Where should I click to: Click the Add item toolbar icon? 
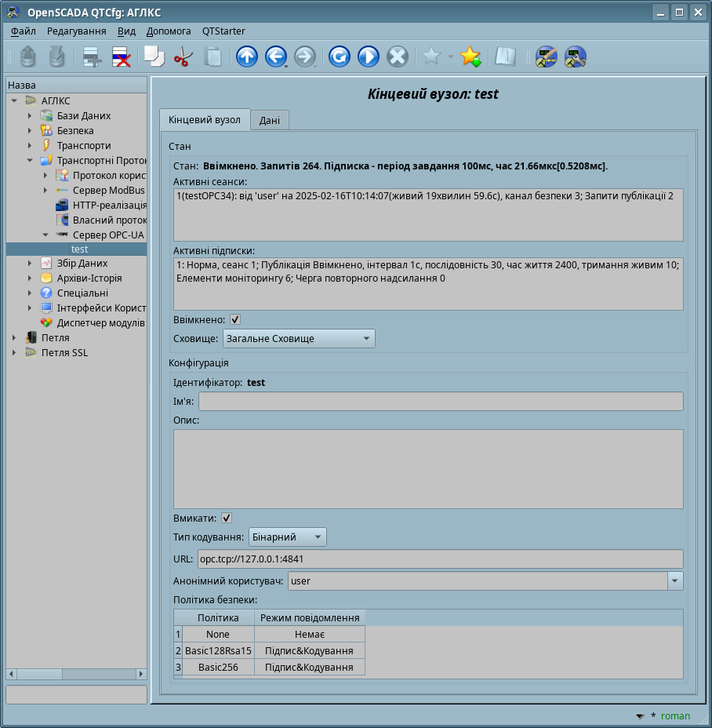click(x=92, y=56)
